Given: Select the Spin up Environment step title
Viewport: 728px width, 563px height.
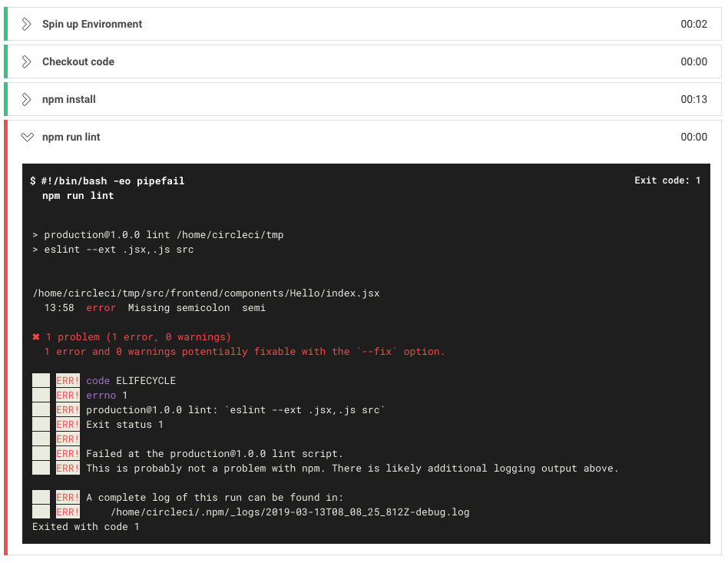Looking at the screenshot, I should click(x=92, y=24).
